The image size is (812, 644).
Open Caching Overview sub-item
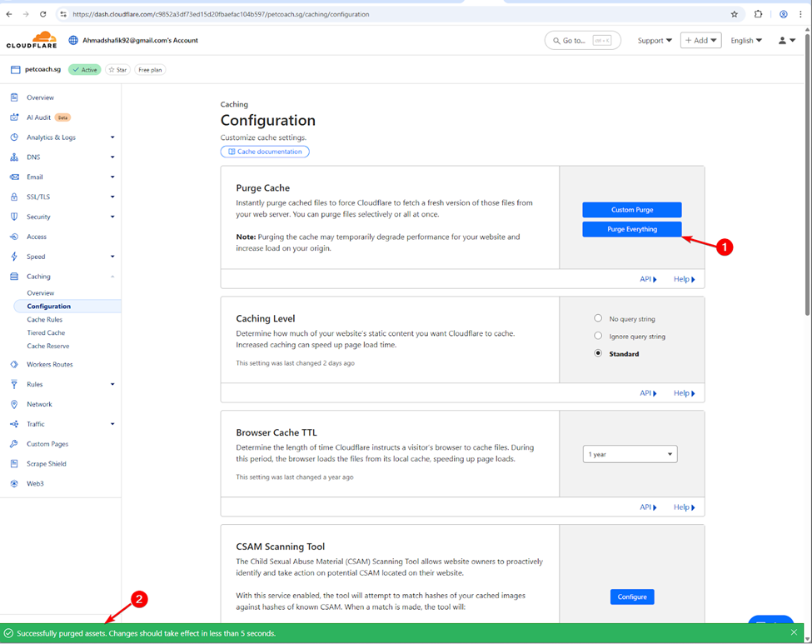coord(41,292)
